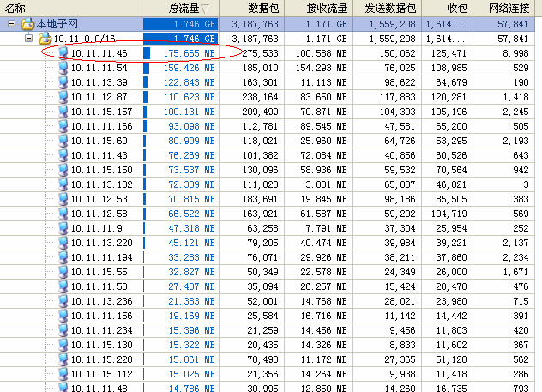Click network connections value 2,234
Image resolution: width=542 pixels, height=392 pixels.
click(515, 257)
